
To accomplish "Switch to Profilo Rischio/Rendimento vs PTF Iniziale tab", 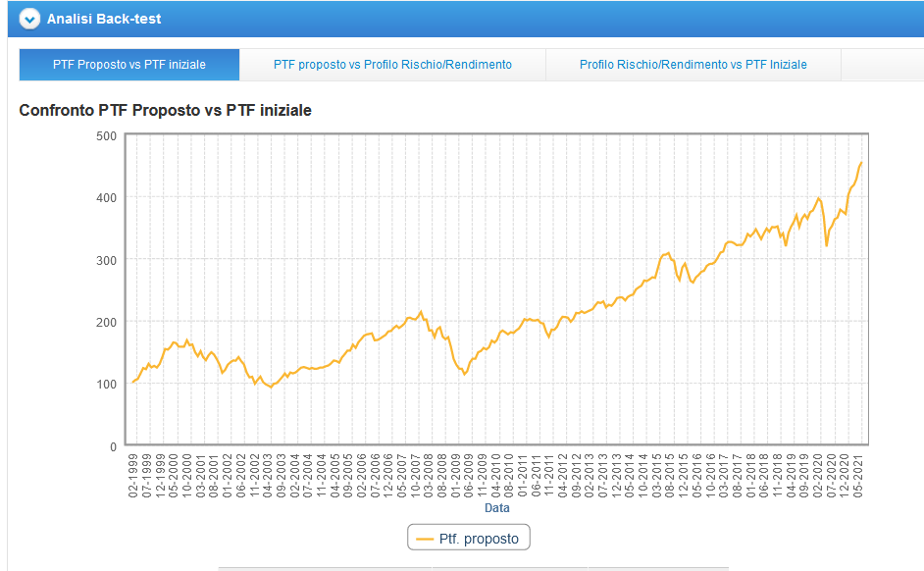I will [x=693, y=65].
